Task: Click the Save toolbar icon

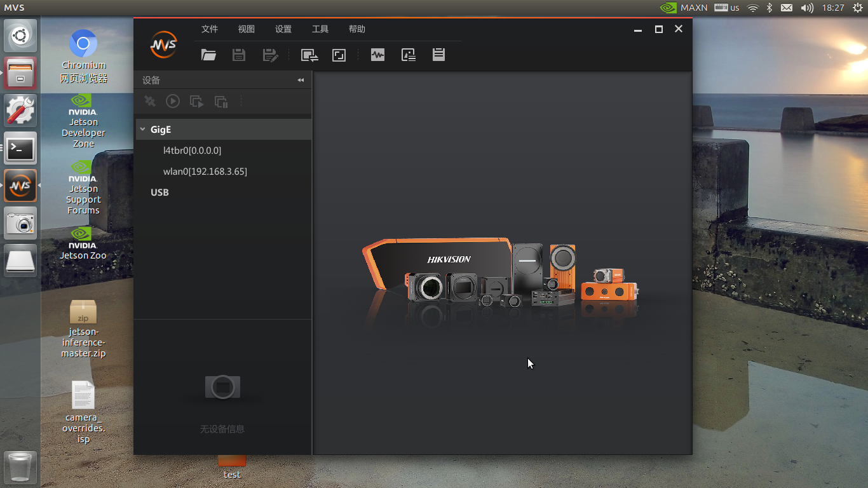Action: tap(239, 55)
